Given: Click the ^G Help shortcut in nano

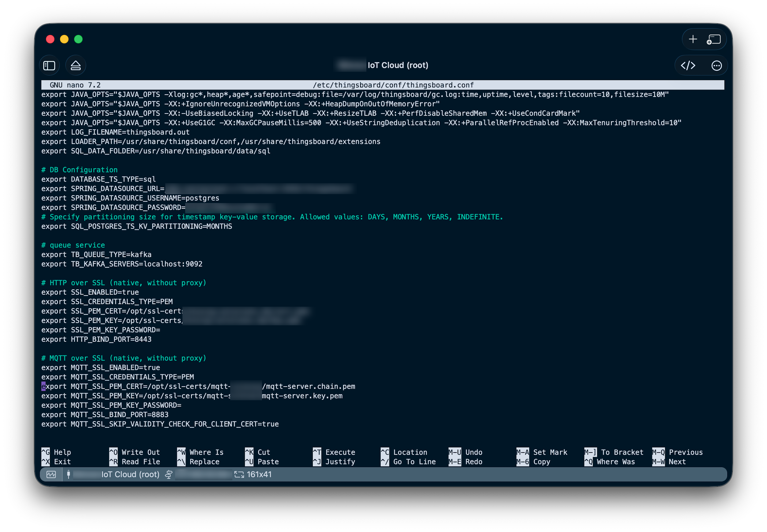Looking at the screenshot, I should (56, 452).
